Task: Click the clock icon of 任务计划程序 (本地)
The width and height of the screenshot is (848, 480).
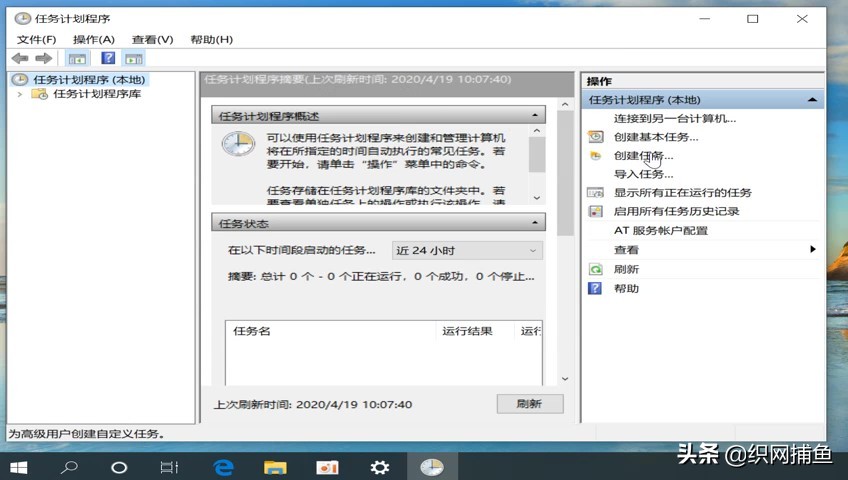Action: click(x=19, y=79)
